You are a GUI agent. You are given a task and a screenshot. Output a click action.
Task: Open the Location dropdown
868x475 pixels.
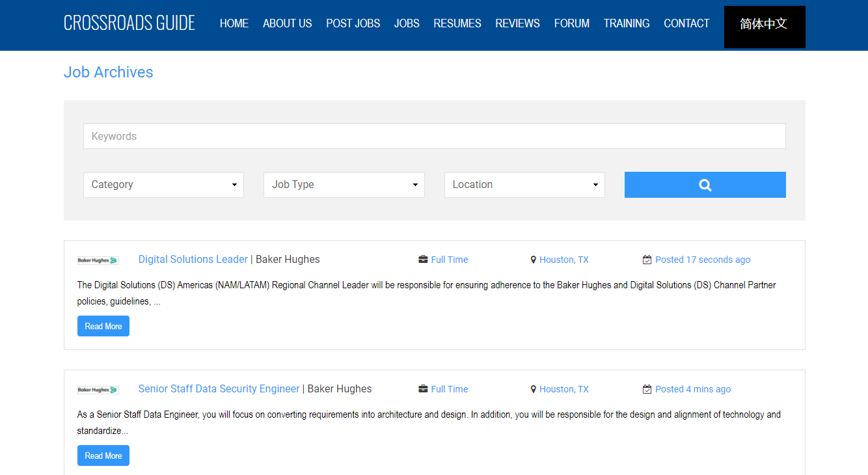[x=524, y=185]
